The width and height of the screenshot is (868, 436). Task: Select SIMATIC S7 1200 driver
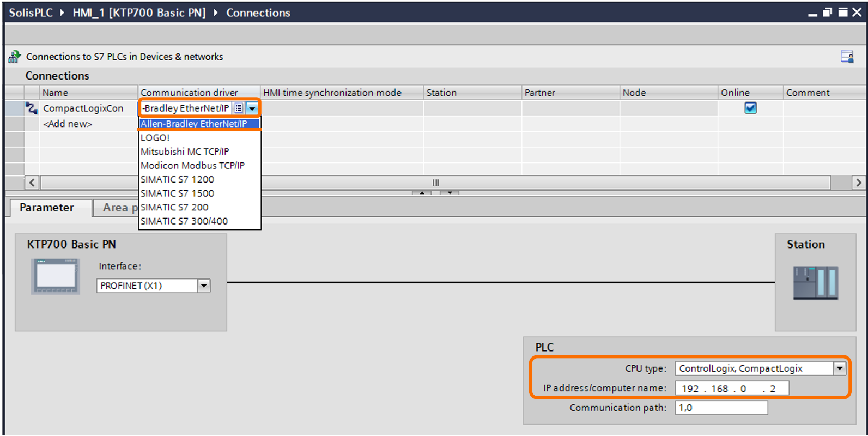click(199, 179)
